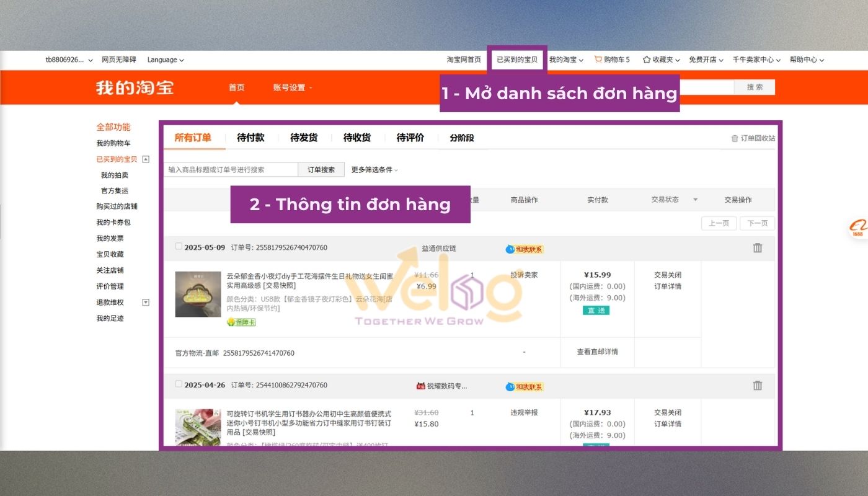The height and width of the screenshot is (496, 868).
Task: Open the green stapler product thumbnail
Action: pyautogui.click(x=198, y=428)
